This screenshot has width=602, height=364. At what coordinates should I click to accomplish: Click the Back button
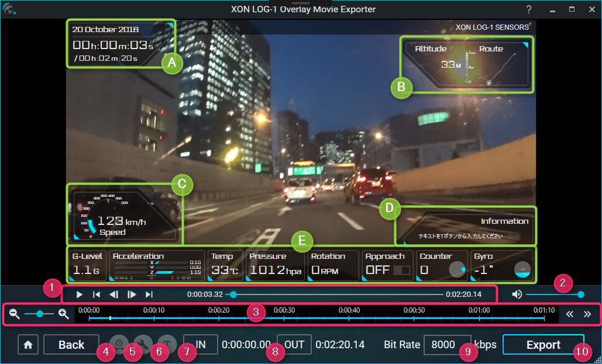coord(71,345)
